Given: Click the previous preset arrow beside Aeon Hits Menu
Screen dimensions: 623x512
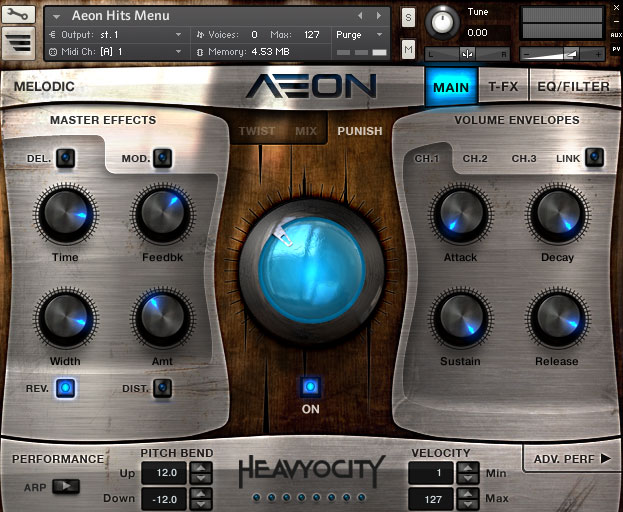Looking at the screenshot, I should click(x=362, y=16).
